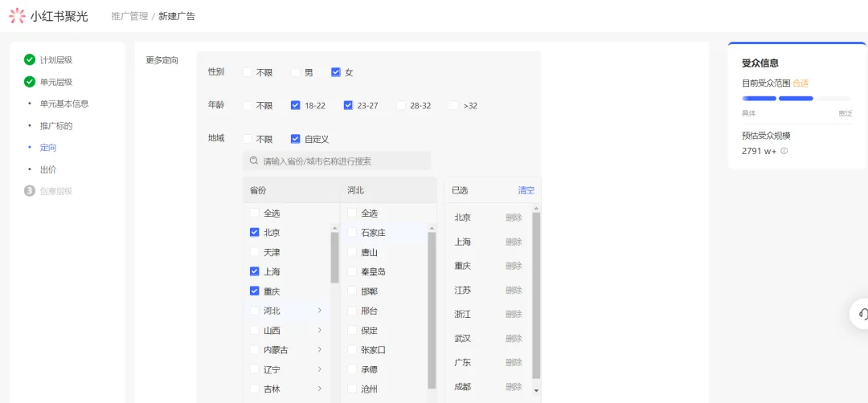Expand 内蒙古 province cities with chevron

319,350
